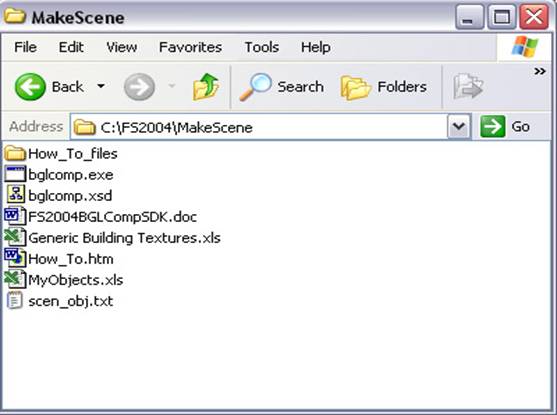Screen dimensions: 557x415
Task: Open the File menu
Action: pos(26,47)
